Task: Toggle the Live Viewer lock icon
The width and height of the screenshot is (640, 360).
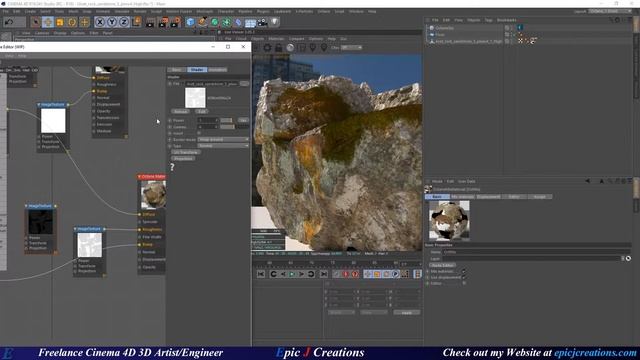Action: pyautogui.click(x=278, y=48)
